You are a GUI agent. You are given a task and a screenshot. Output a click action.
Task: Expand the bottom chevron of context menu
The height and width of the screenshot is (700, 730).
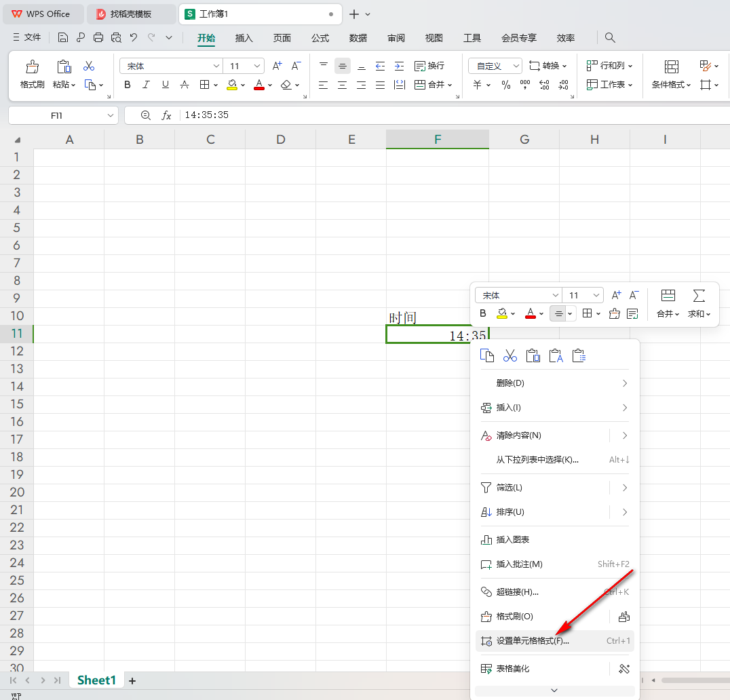[x=554, y=691]
